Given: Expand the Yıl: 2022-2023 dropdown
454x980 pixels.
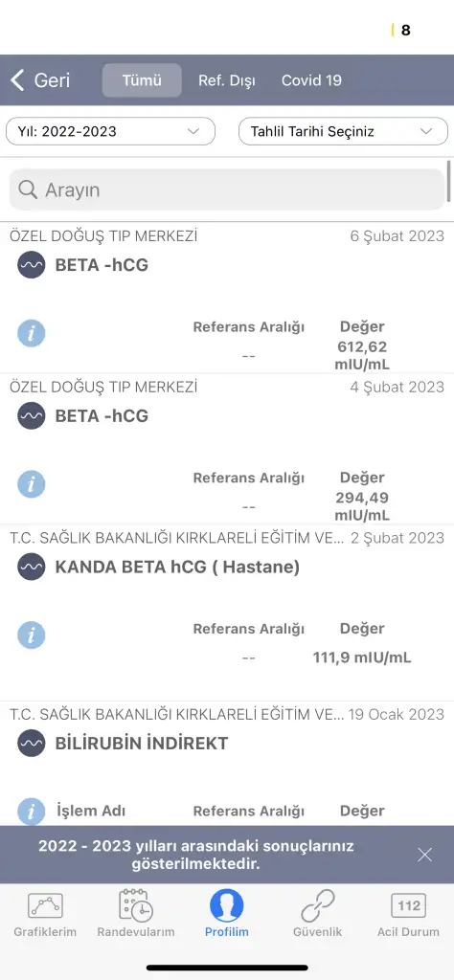Looking at the screenshot, I should point(111,131).
